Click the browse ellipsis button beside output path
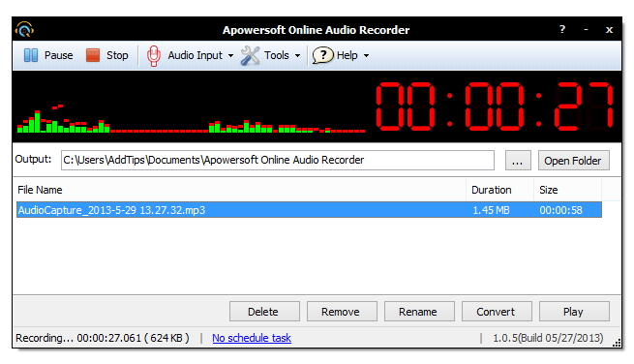The width and height of the screenshot is (634, 364). [x=518, y=161]
